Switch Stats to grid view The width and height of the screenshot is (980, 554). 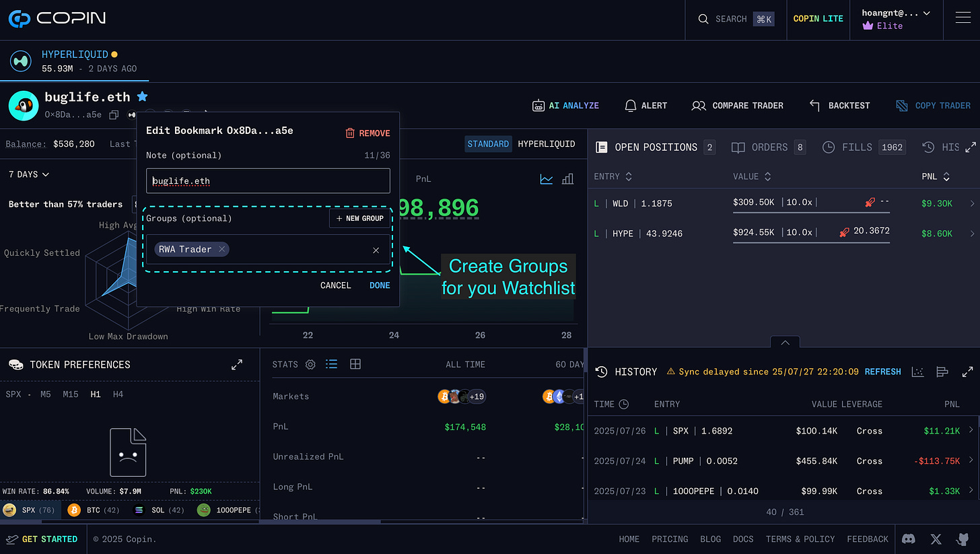pyautogui.click(x=355, y=364)
